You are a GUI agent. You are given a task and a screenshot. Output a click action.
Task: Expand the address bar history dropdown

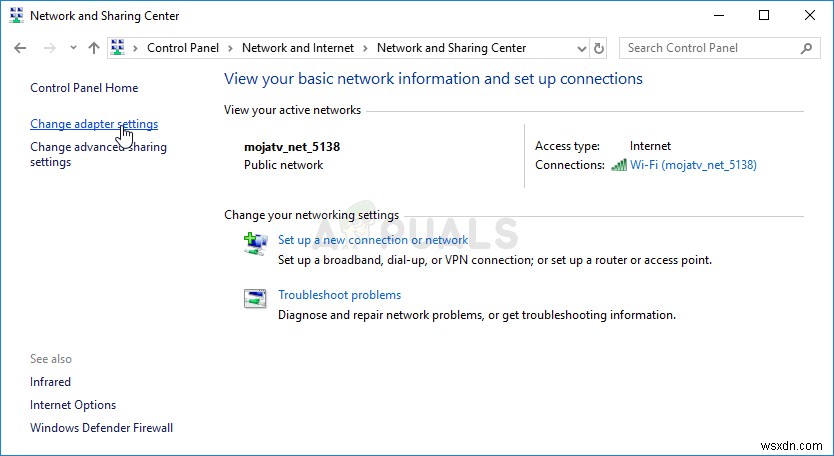582,48
